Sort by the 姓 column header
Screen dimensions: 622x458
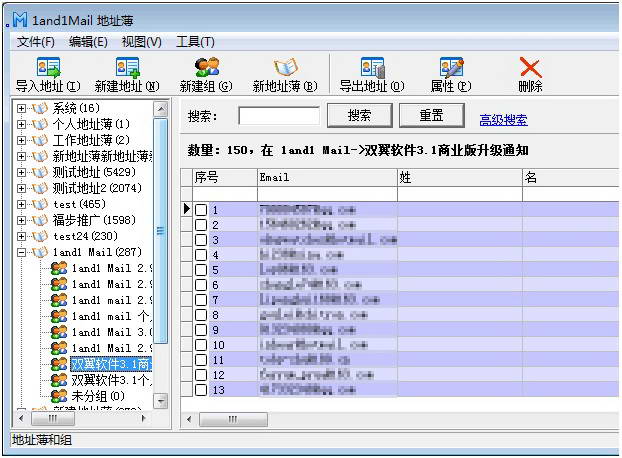(x=460, y=177)
